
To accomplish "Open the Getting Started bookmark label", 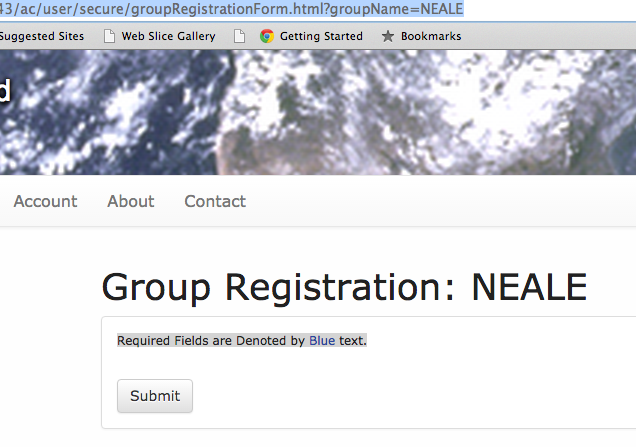I will tap(321, 36).
